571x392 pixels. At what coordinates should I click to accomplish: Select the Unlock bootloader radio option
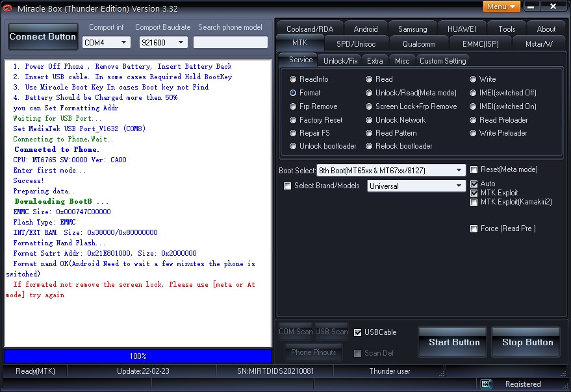point(323,146)
